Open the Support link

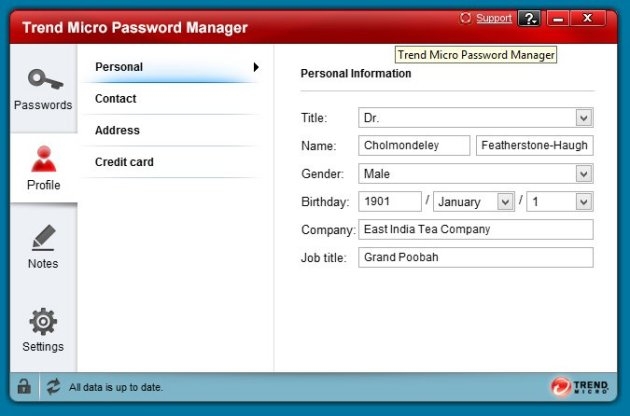click(494, 18)
